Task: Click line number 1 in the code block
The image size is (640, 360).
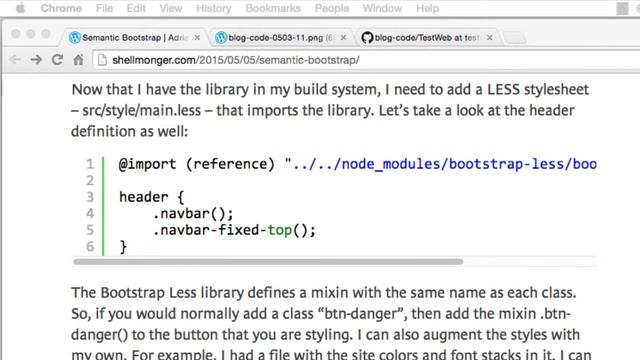Action: pos(90,164)
